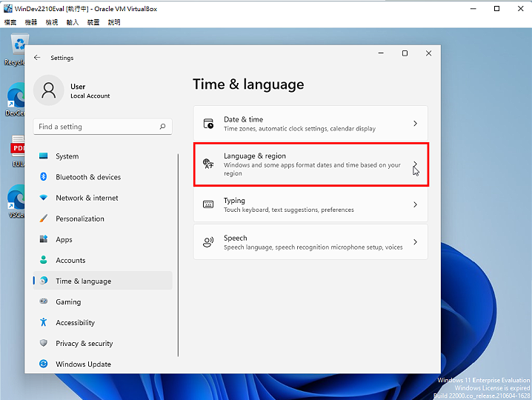This screenshot has width=532, height=400.
Task: Open the 機器 menu in VirtualBox
Action: click(x=31, y=22)
